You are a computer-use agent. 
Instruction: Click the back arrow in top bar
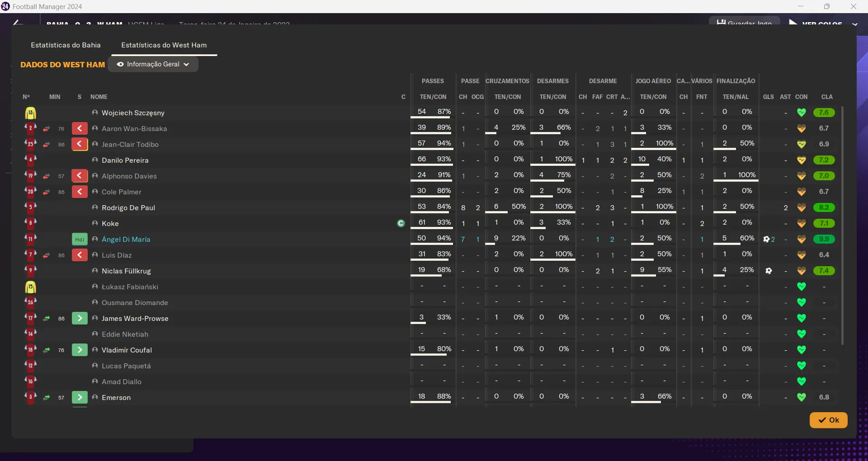[17, 22]
